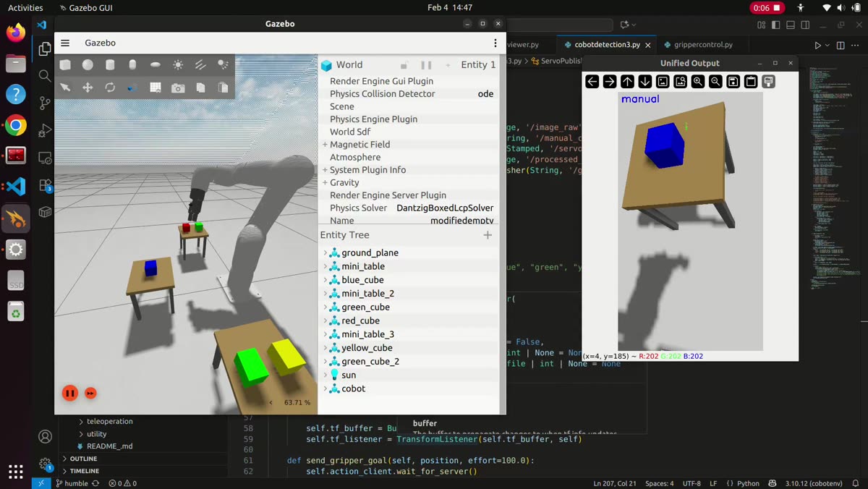Expand the Gravity property
868x489 pixels.
(325, 182)
